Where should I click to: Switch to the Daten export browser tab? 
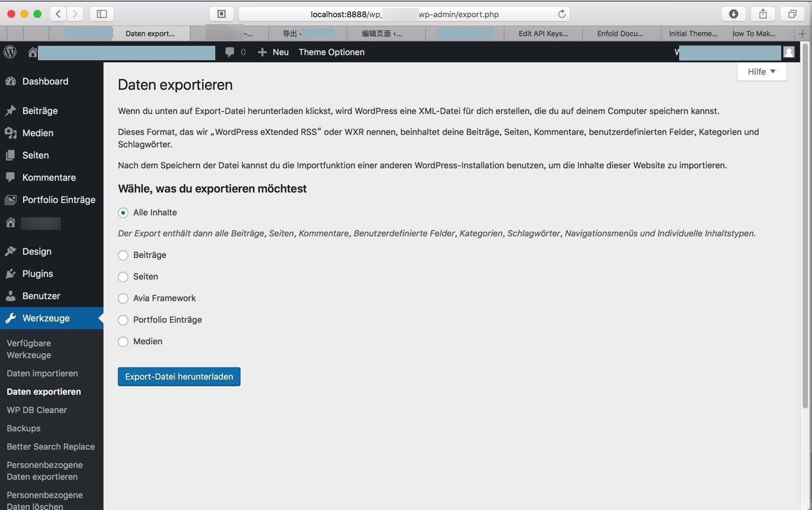tap(150, 33)
